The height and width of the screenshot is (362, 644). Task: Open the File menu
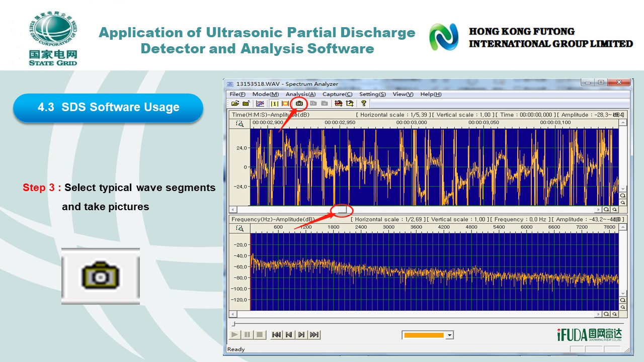click(237, 94)
